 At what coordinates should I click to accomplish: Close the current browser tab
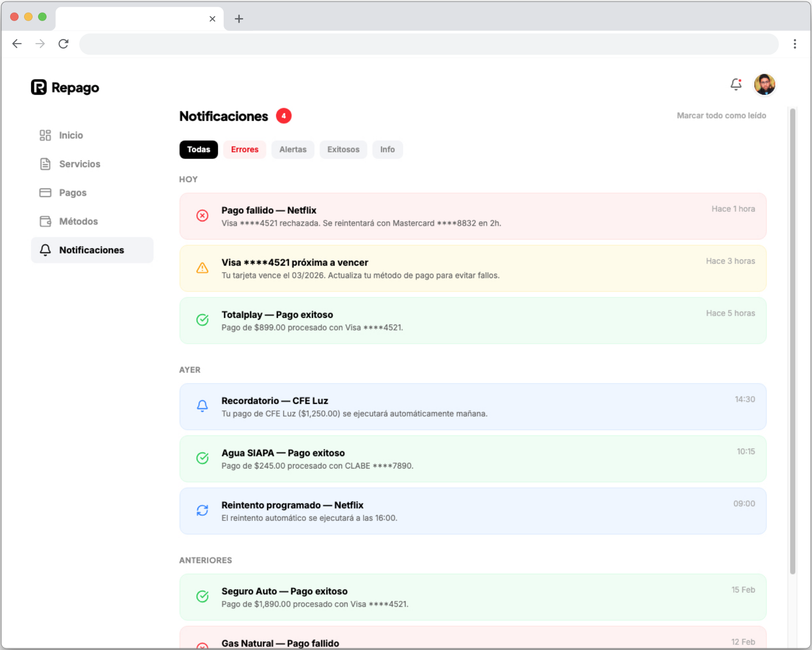212,19
